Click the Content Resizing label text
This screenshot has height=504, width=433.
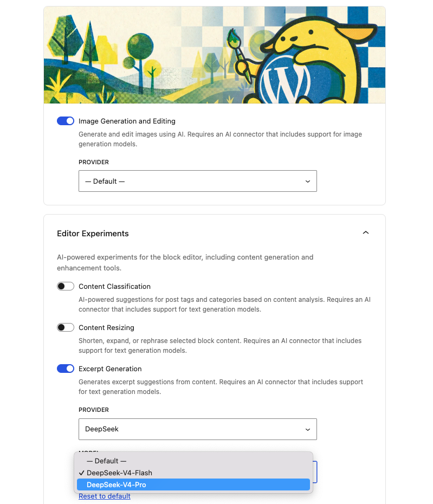(106, 327)
